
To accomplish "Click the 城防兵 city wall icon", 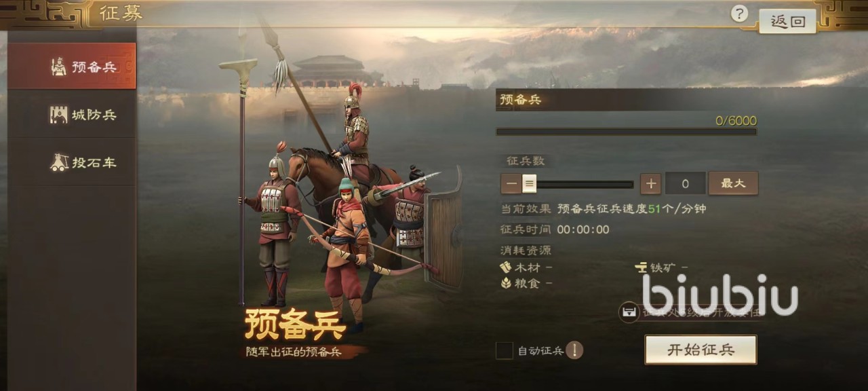I will pos(59,115).
